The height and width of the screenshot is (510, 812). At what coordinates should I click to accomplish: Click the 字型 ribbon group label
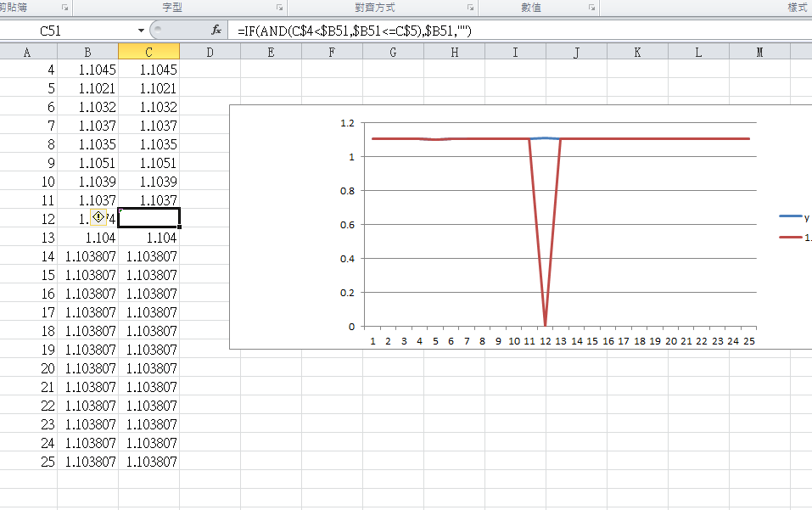[x=172, y=8]
